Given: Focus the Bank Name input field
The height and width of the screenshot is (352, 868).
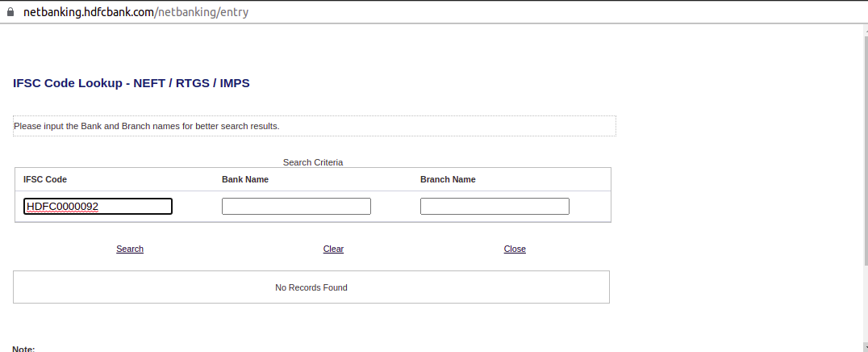Looking at the screenshot, I should click(296, 206).
